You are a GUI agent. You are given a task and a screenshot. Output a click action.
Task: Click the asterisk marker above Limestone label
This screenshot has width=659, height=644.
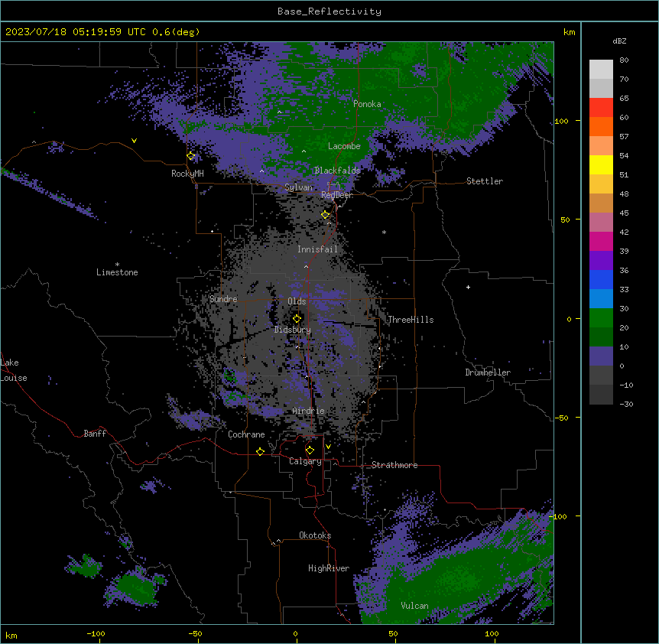coord(117,265)
